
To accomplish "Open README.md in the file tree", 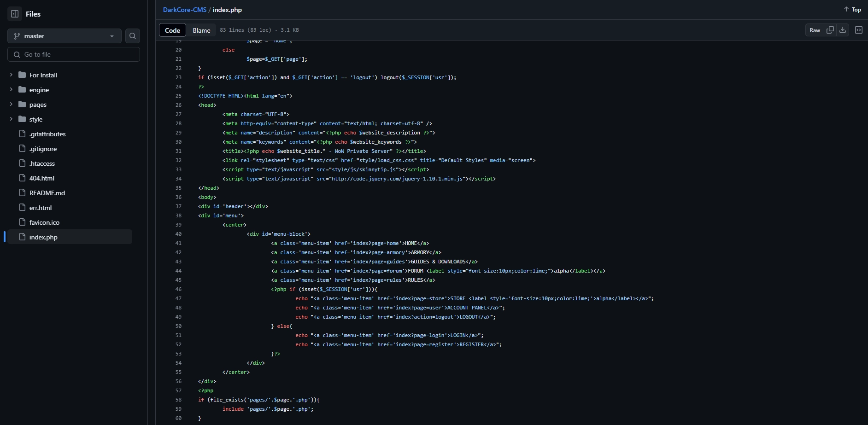I will point(47,193).
